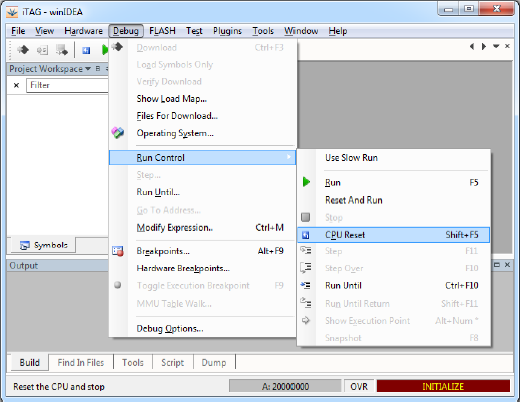Open the Hardware menu
This screenshot has height=403, width=520.
point(84,31)
